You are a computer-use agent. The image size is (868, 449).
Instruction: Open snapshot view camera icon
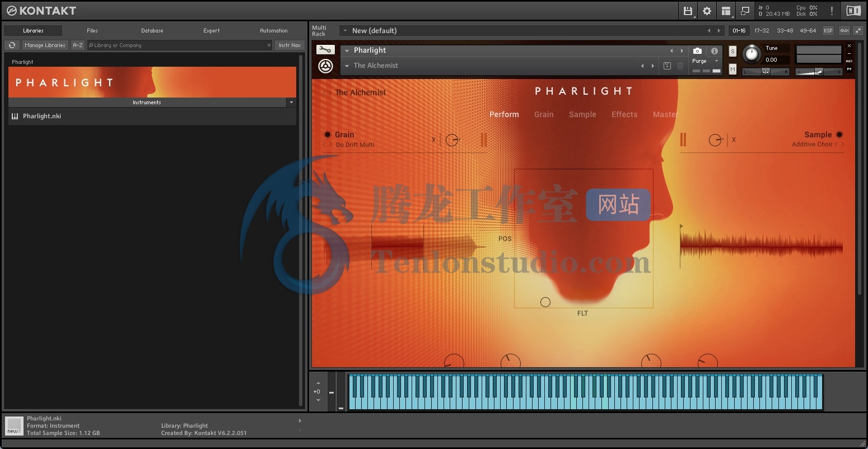[697, 51]
